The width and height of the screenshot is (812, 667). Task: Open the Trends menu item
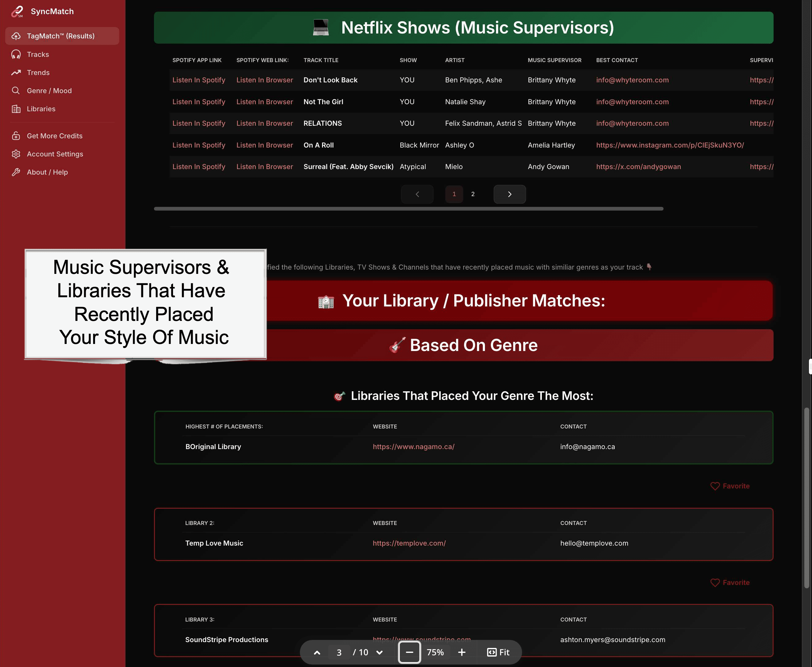click(62, 73)
